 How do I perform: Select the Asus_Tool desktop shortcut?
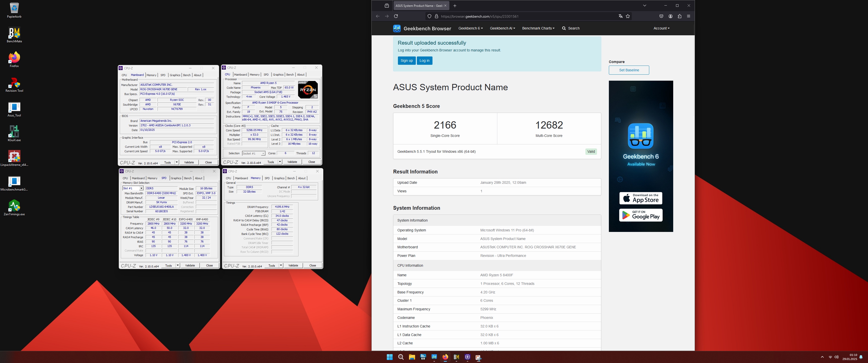pos(14,109)
